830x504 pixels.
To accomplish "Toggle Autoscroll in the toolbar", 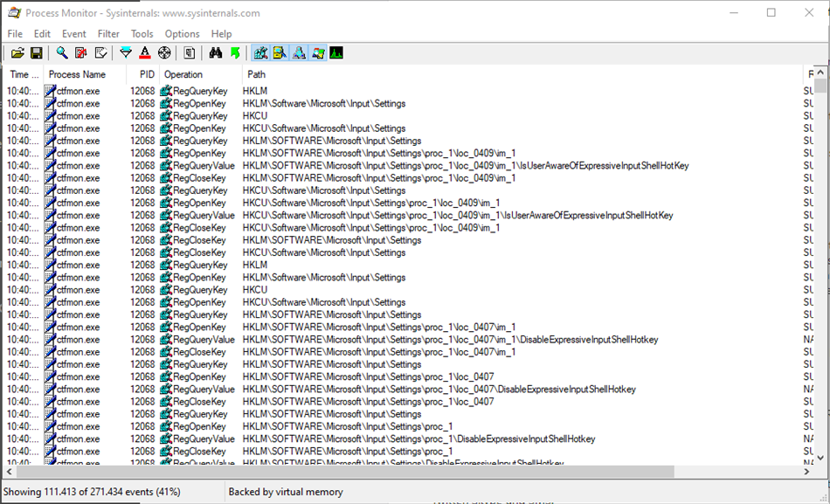I will tap(81, 53).
